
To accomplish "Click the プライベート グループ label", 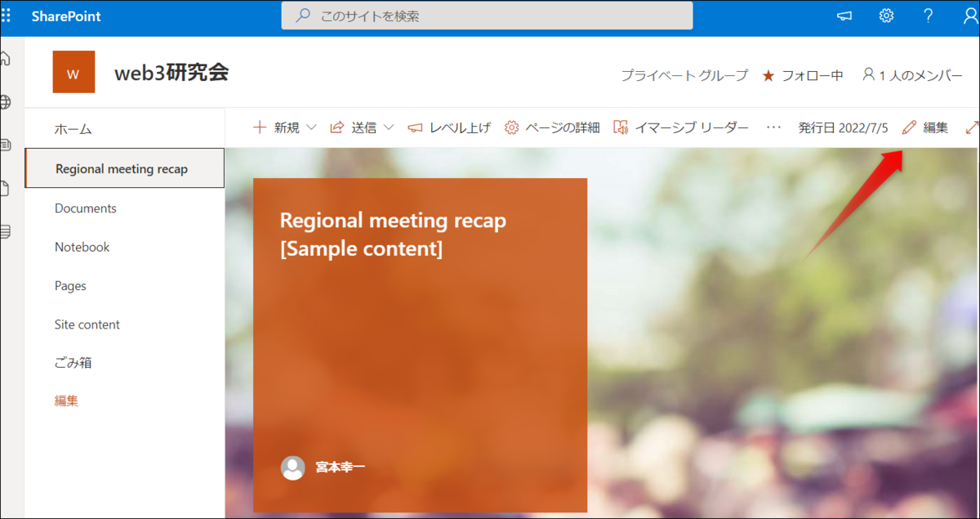I will (x=684, y=75).
